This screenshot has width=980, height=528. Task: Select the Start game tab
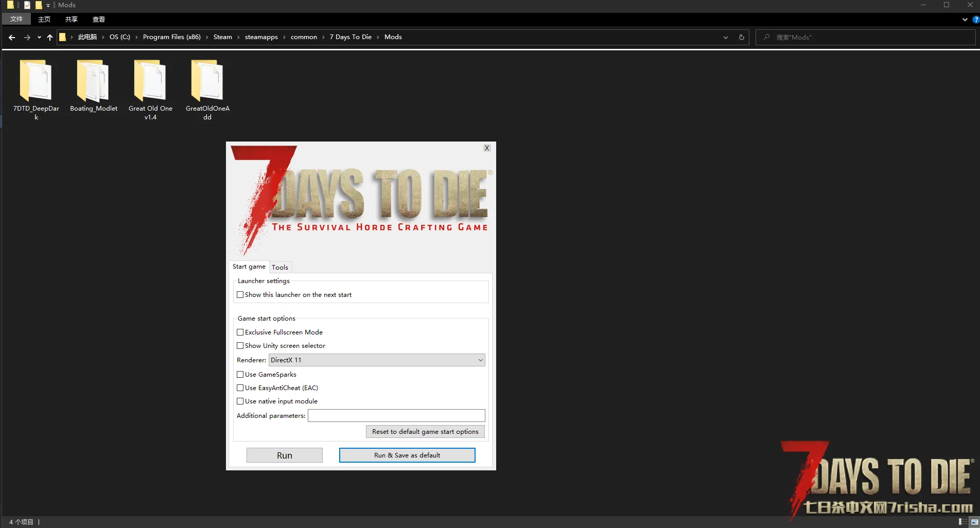coord(249,267)
